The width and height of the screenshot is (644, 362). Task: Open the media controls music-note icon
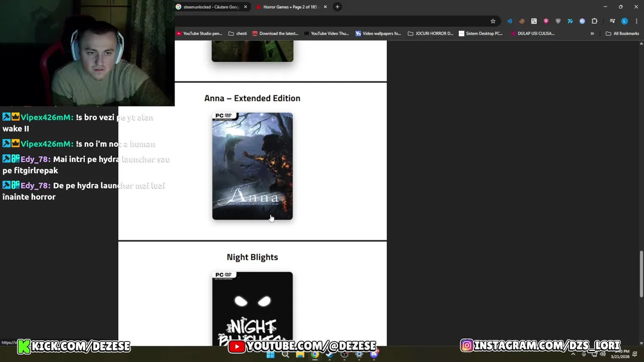(x=612, y=21)
